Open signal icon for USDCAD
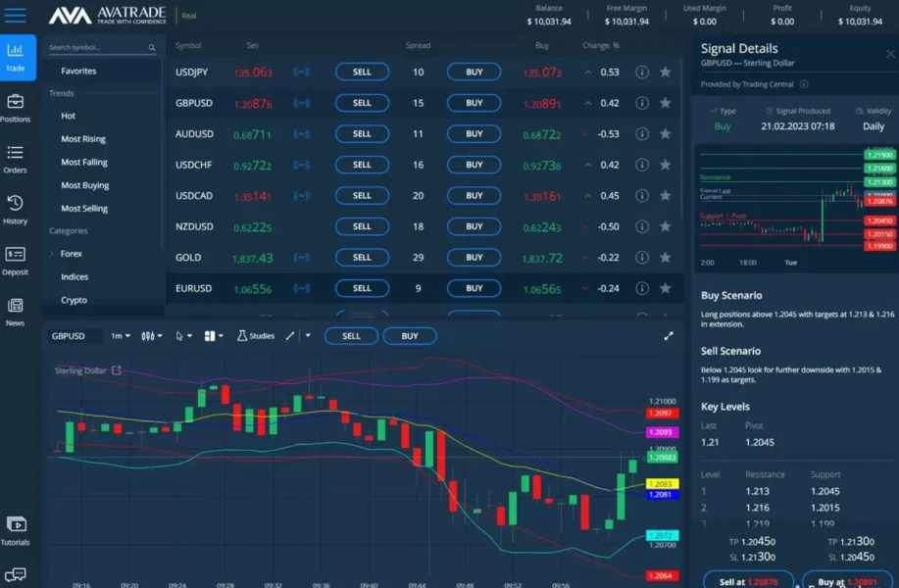The height and width of the screenshot is (588, 899). (x=302, y=195)
